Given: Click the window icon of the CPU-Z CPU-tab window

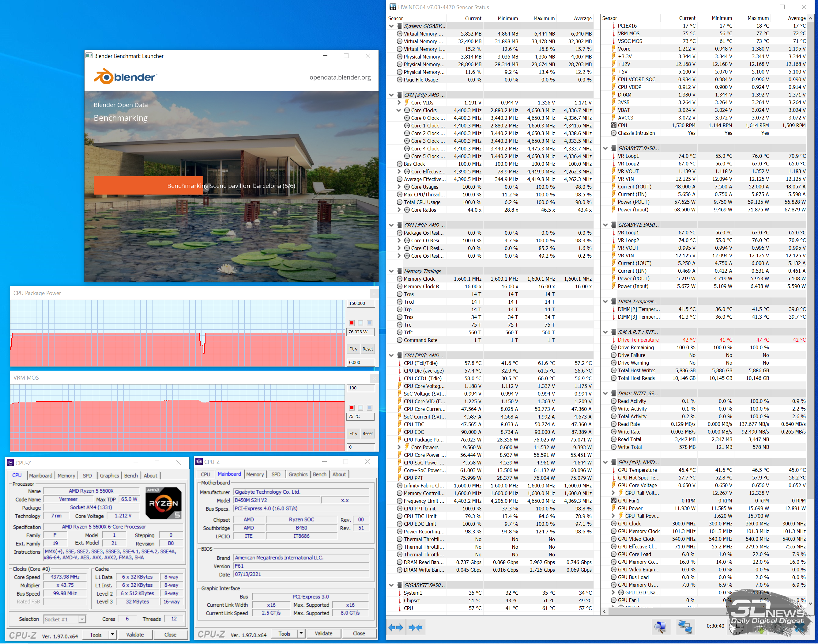Looking at the screenshot, I should [10, 463].
